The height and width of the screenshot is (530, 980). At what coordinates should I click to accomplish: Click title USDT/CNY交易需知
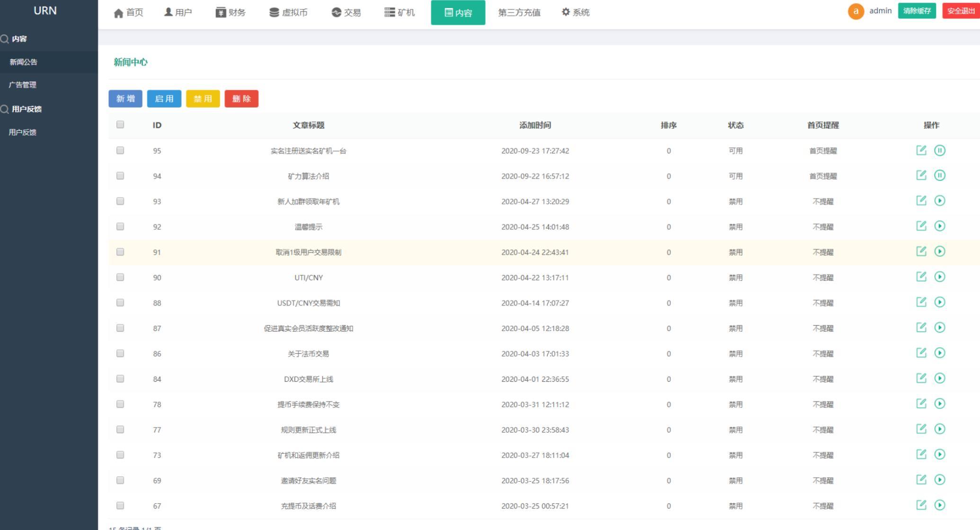tap(309, 303)
